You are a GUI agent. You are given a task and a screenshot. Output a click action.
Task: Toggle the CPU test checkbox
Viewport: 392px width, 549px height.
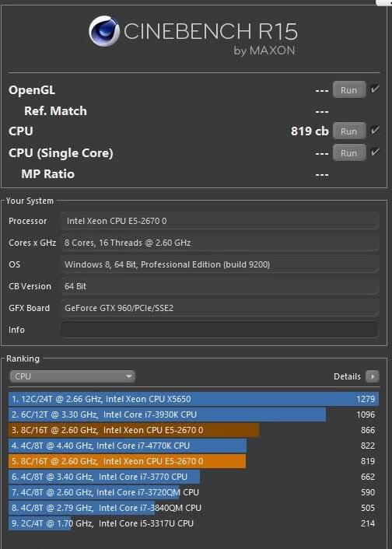374,130
